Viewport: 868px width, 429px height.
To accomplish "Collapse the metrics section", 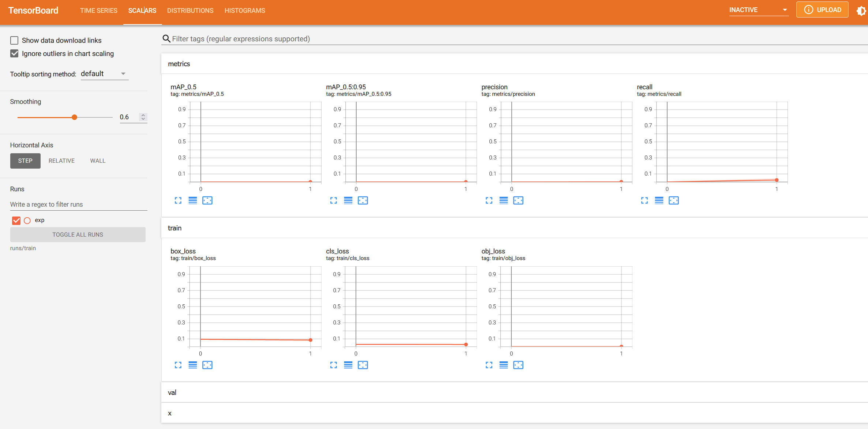I will (x=514, y=64).
